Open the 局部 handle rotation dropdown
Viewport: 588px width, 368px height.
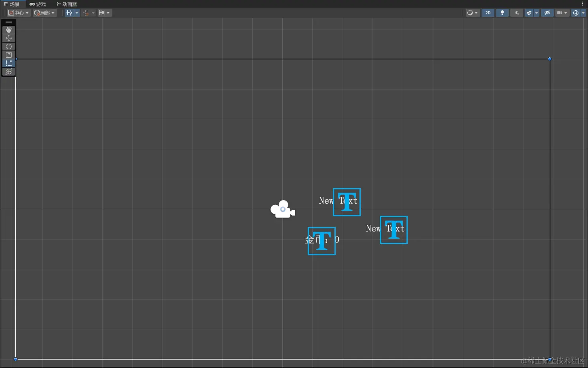tap(45, 13)
